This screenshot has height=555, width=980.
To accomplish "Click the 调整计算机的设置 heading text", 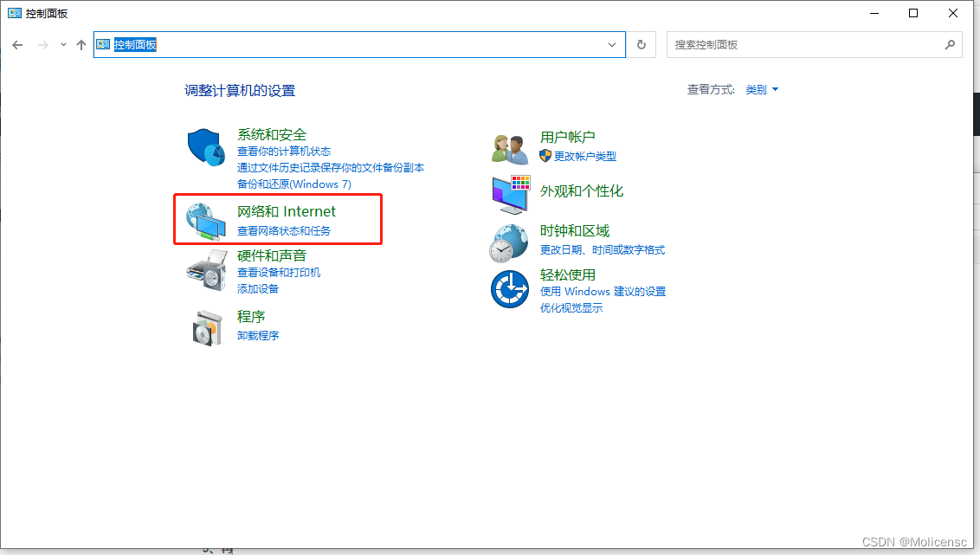I will (240, 91).
